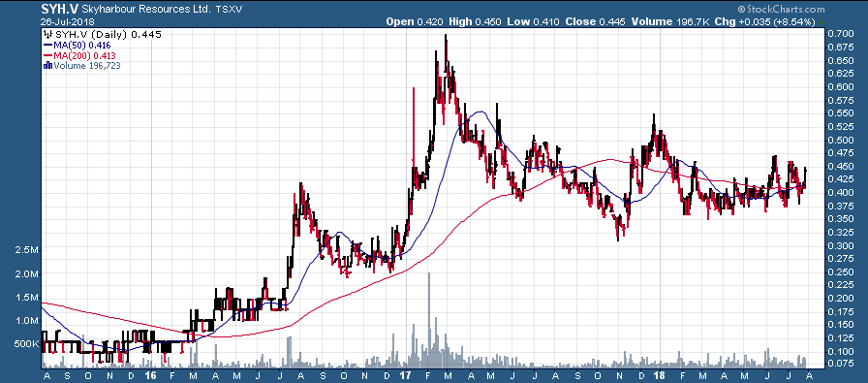The width and height of the screenshot is (868, 383).
Task: Click the 2.0M volume axis label
Action: tap(27, 274)
